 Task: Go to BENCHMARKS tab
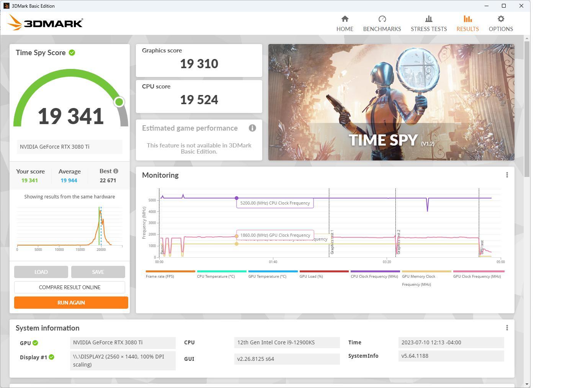coord(382,23)
